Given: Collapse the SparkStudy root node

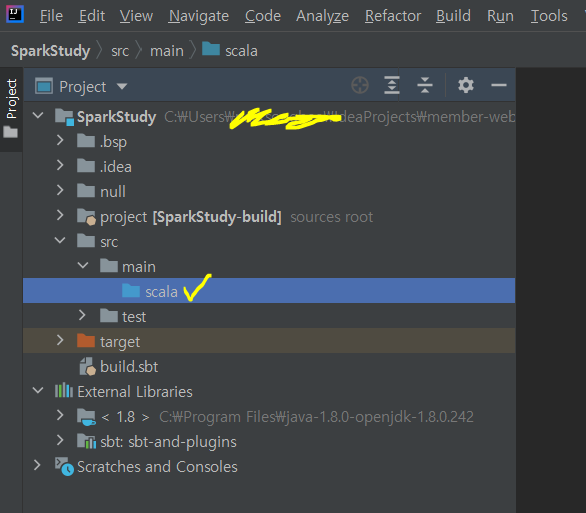Looking at the screenshot, I should click(x=38, y=115).
